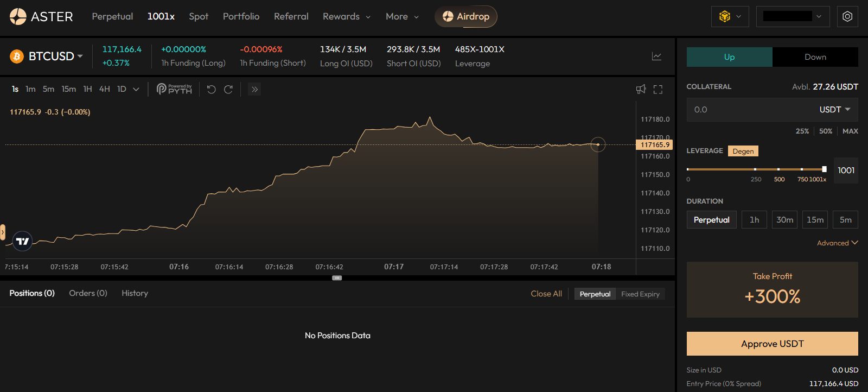This screenshot has width=868, height=392.
Task: Click the current price label 117165.9
Action: coord(654,145)
